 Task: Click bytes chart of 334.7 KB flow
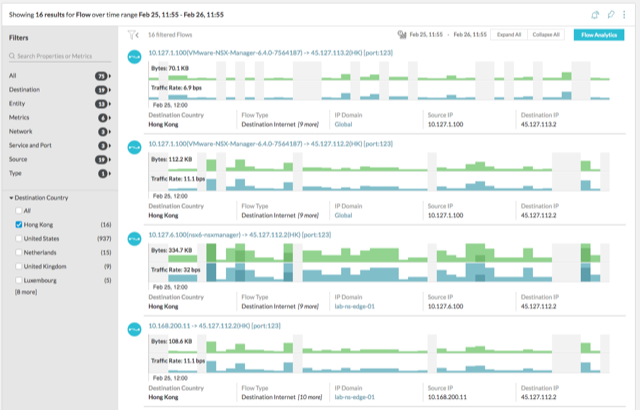379,253
